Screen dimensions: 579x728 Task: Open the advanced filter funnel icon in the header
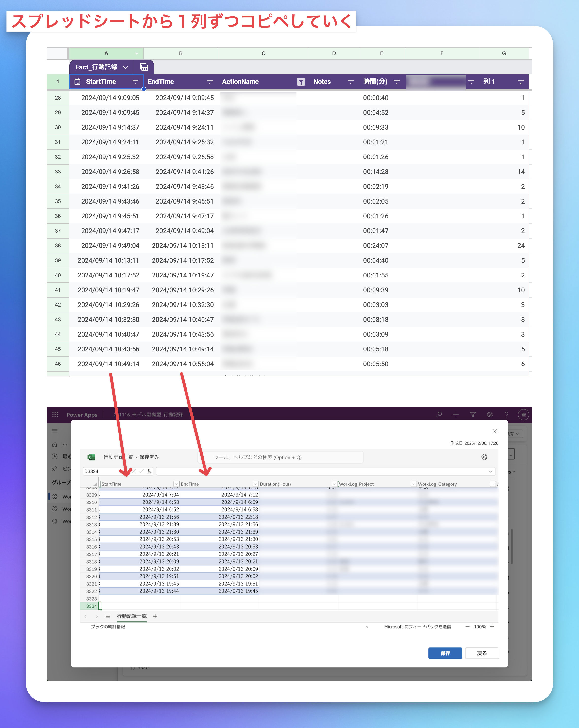point(473,414)
